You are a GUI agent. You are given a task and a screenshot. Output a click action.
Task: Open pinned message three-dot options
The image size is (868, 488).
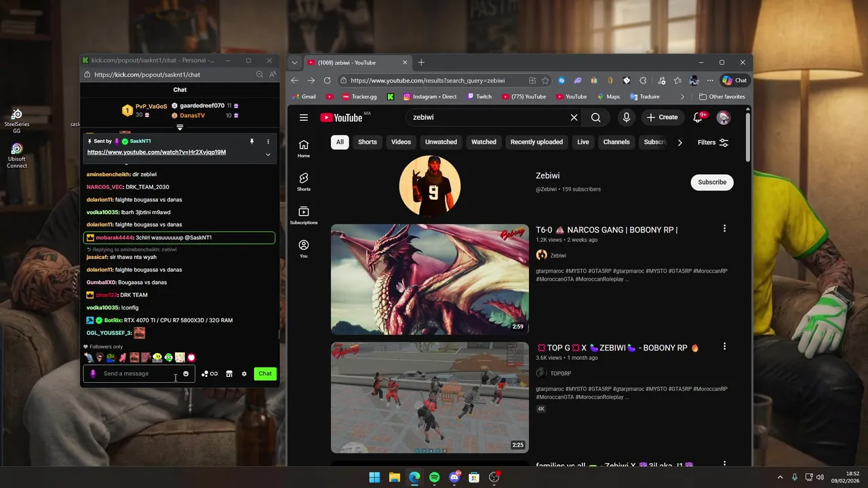click(x=268, y=142)
